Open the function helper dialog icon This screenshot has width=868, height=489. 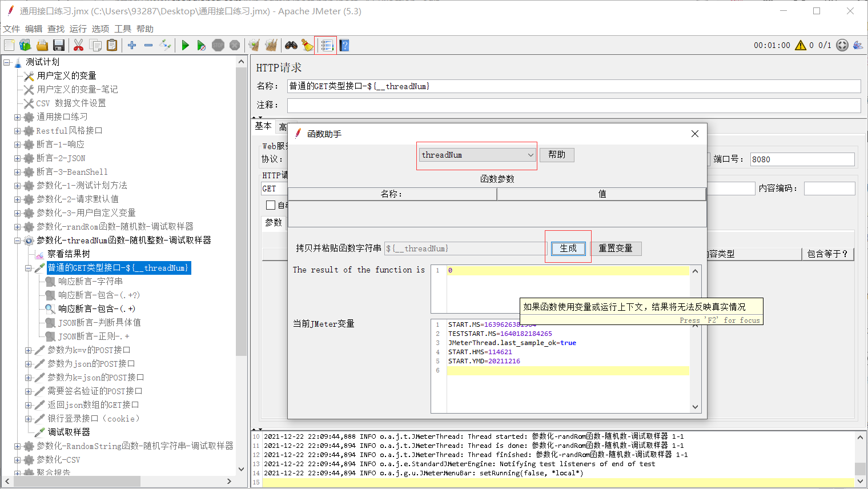(x=327, y=45)
